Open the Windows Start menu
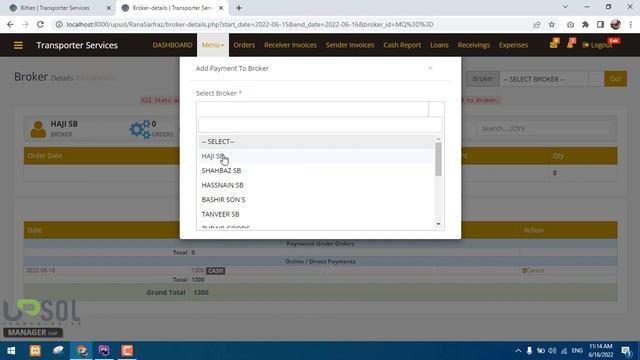This screenshot has height=360, width=640. (x=11, y=351)
